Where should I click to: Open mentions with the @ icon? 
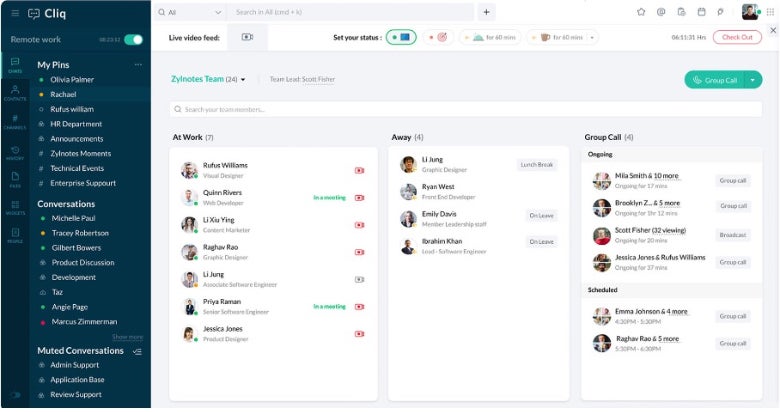[661, 12]
